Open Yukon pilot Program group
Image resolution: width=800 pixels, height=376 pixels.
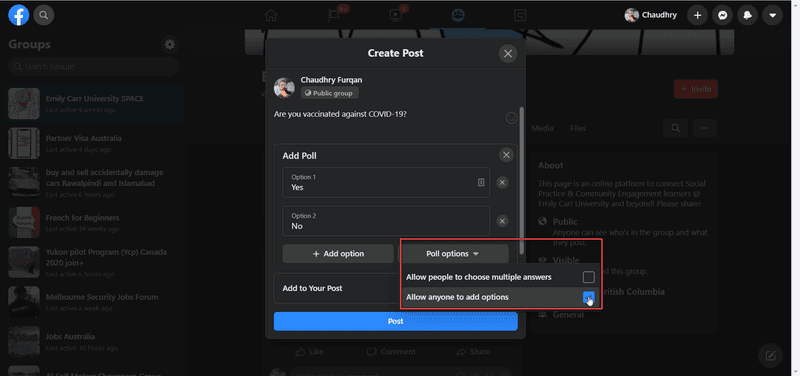(94, 262)
